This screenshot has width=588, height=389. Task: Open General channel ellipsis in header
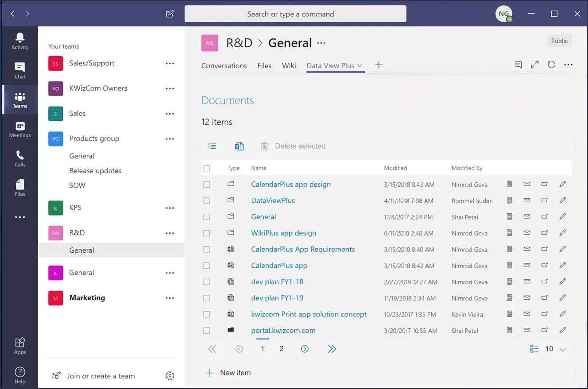coord(321,43)
